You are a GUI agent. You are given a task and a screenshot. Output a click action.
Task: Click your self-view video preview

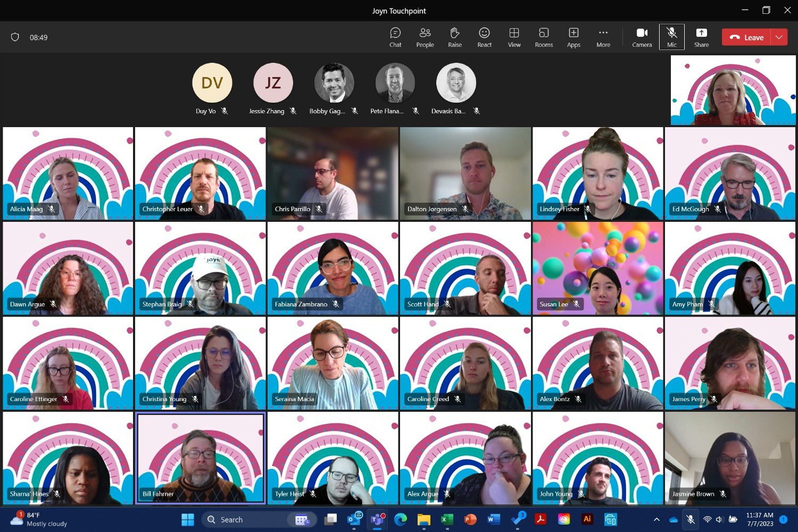point(733,90)
